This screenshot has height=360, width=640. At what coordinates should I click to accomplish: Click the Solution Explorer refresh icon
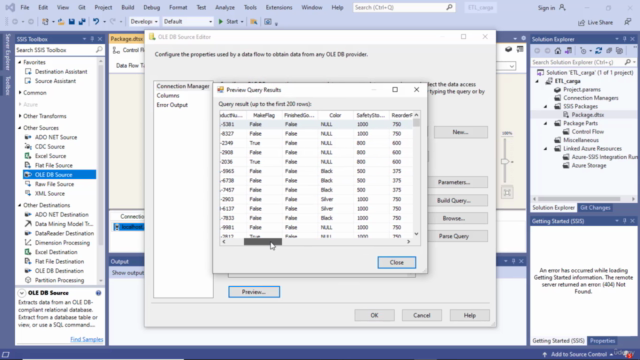[598, 51]
